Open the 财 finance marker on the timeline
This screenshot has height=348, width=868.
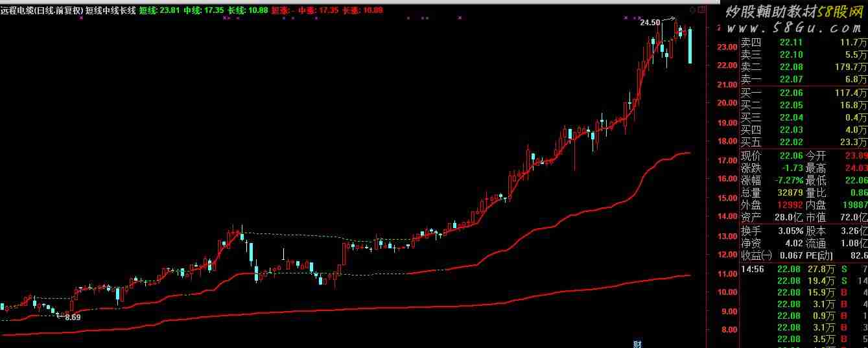click(x=637, y=343)
